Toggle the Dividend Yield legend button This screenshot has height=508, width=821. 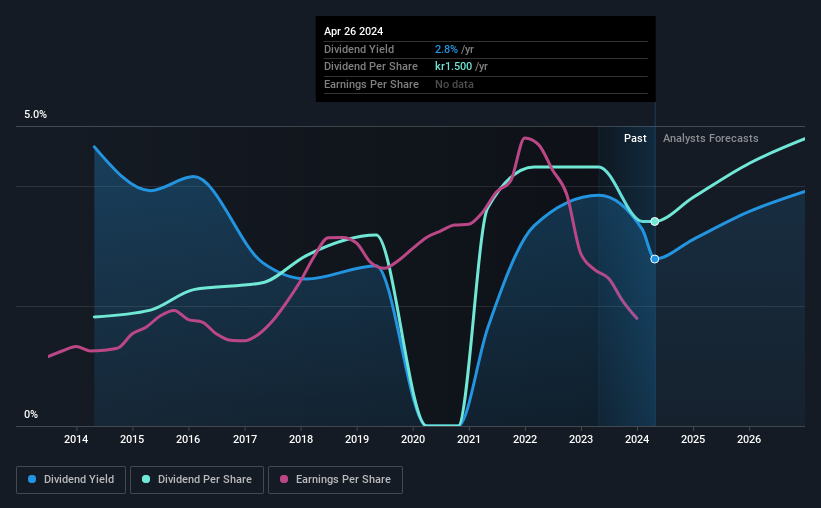point(71,480)
